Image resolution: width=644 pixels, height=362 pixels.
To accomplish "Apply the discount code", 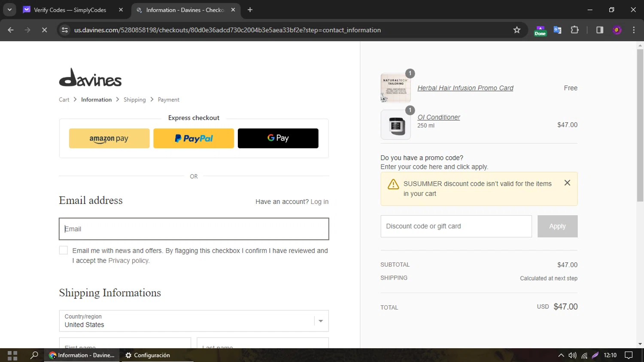I will (557, 226).
